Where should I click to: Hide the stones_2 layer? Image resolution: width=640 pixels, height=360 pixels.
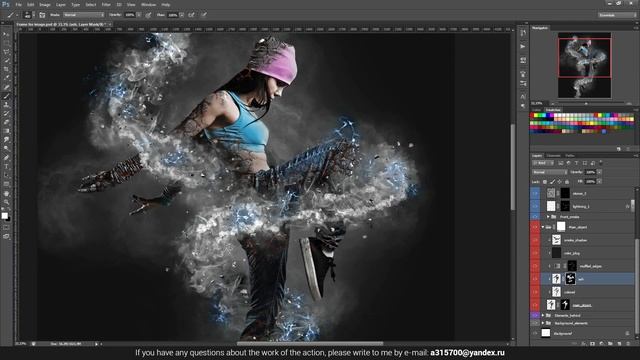click(x=535, y=193)
